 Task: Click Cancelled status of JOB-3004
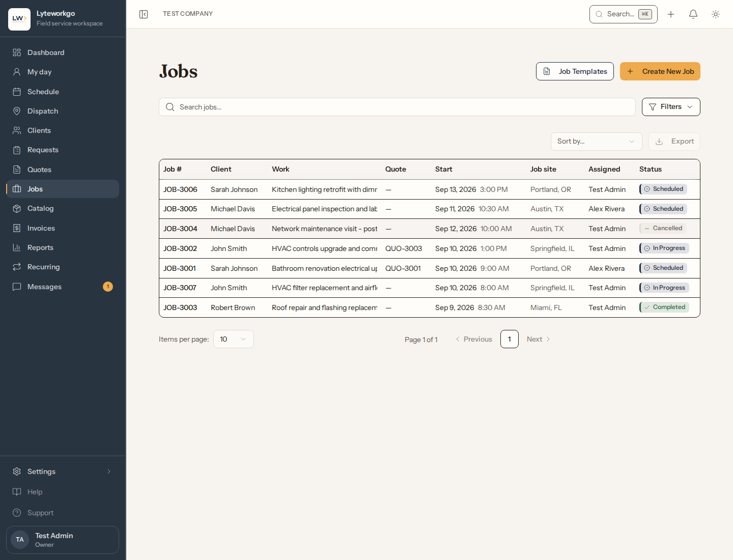click(x=663, y=229)
